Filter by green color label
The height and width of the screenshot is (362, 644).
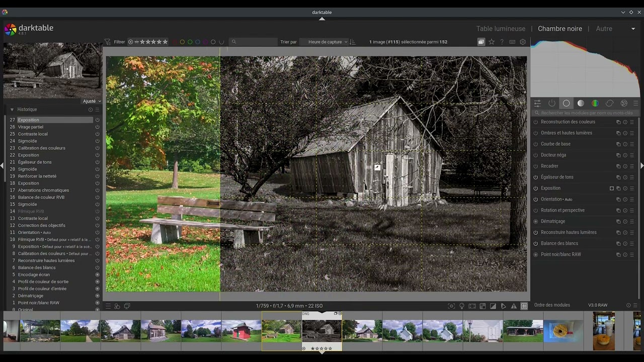point(190,42)
